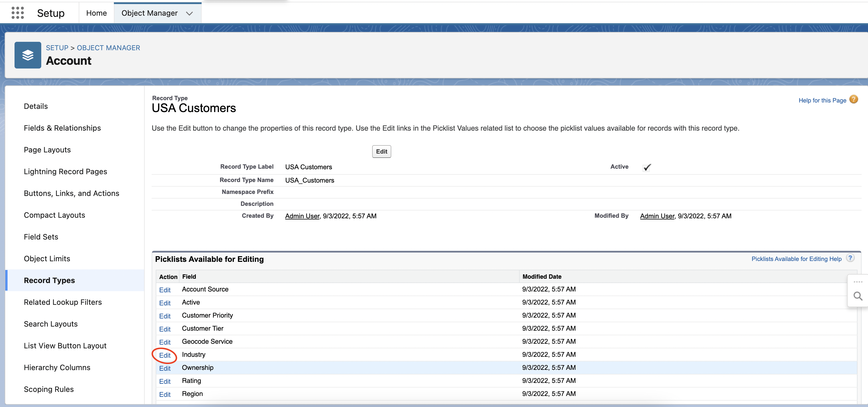The image size is (868, 407).
Task: Expand the Object Manager tab dropdown arrow
Action: click(189, 13)
